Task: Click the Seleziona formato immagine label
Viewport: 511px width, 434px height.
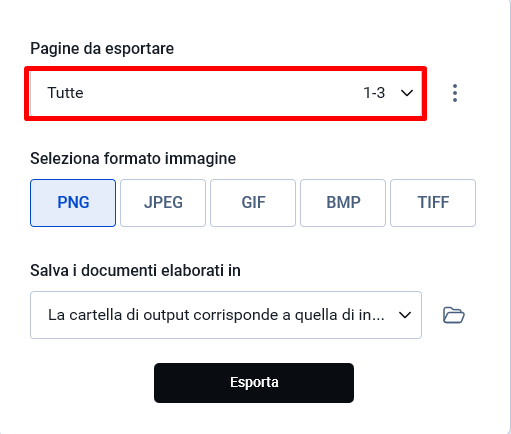Action: click(133, 159)
